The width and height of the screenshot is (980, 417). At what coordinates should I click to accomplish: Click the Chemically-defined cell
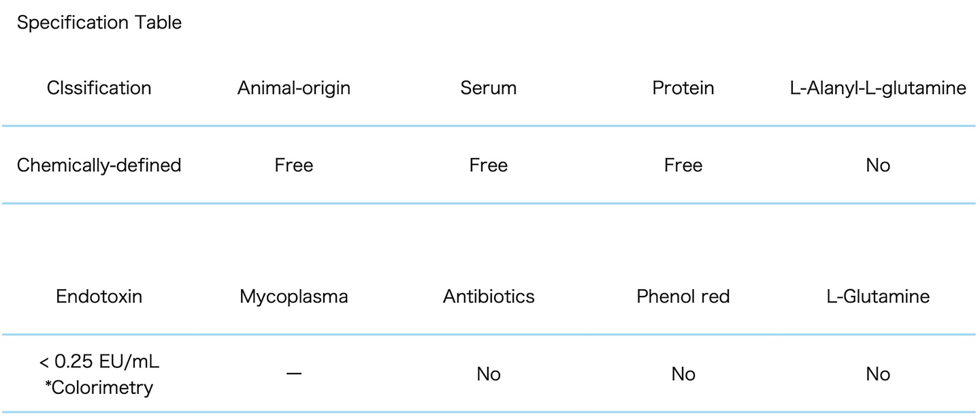[x=99, y=165]
